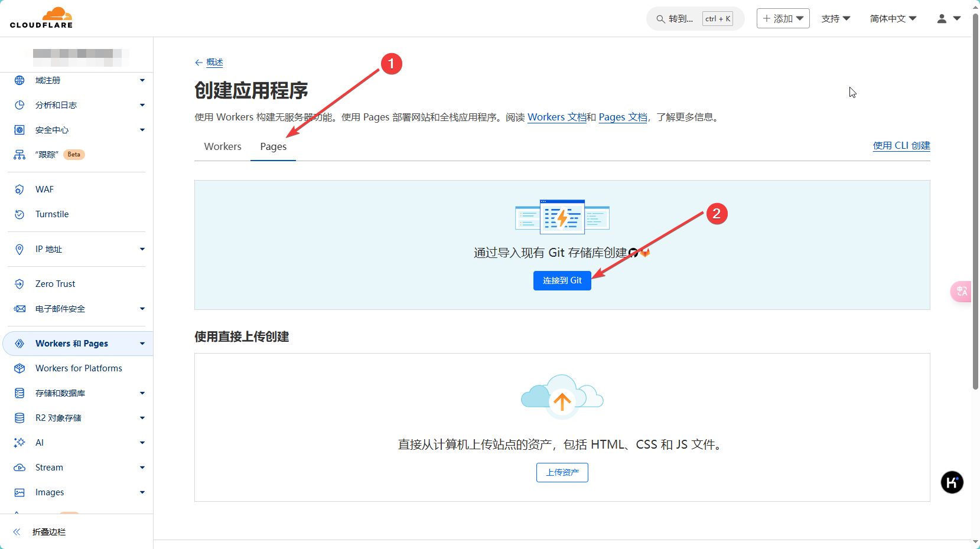Click the Beta badge next to "跟踪"
Screen dimensions: 980x549
74,155
